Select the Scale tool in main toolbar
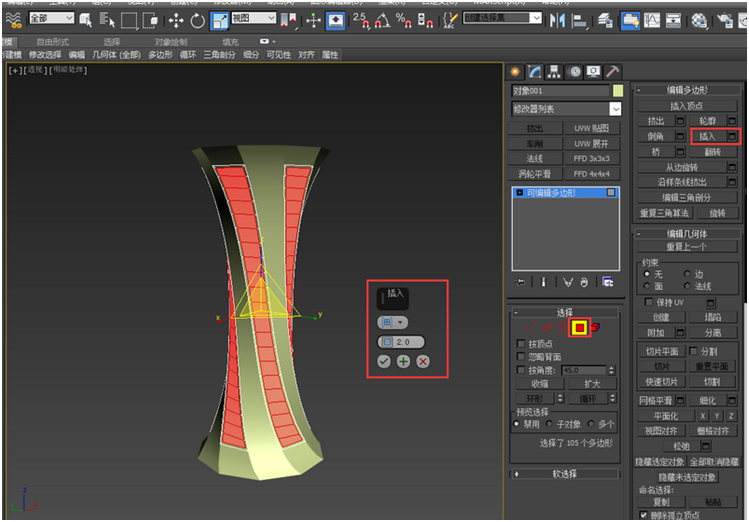This screenshot has width=749, height=522. [220, 21]
